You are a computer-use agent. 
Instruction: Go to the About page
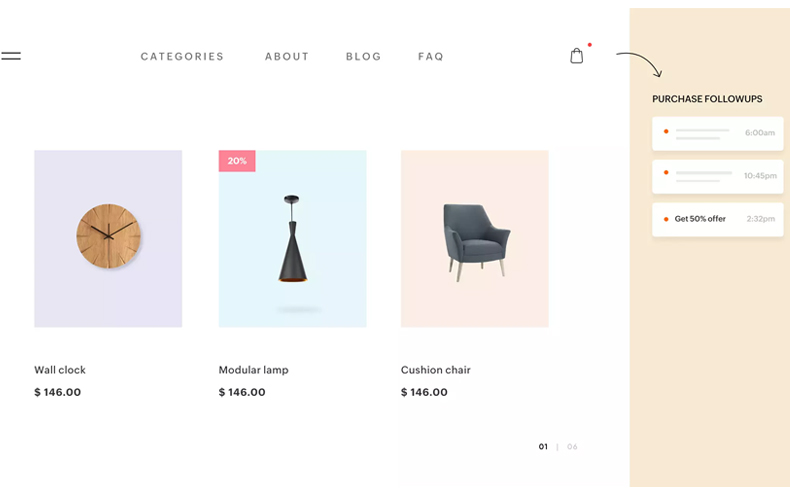pyautogui.click(x=287, y=56)
